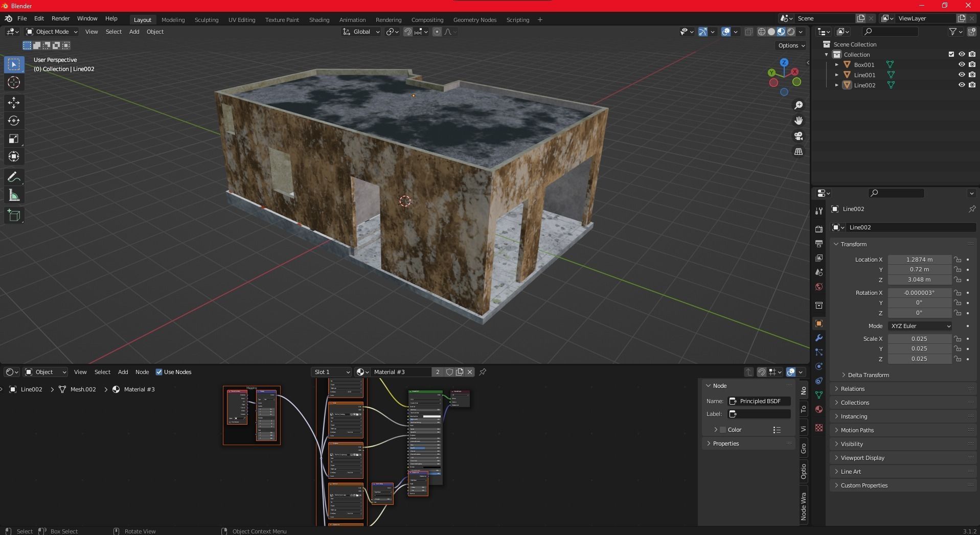Image resolution: width=980 pixels, height=535 pixels.
Task: Open node editor Node menu
Action: (142, 372)
